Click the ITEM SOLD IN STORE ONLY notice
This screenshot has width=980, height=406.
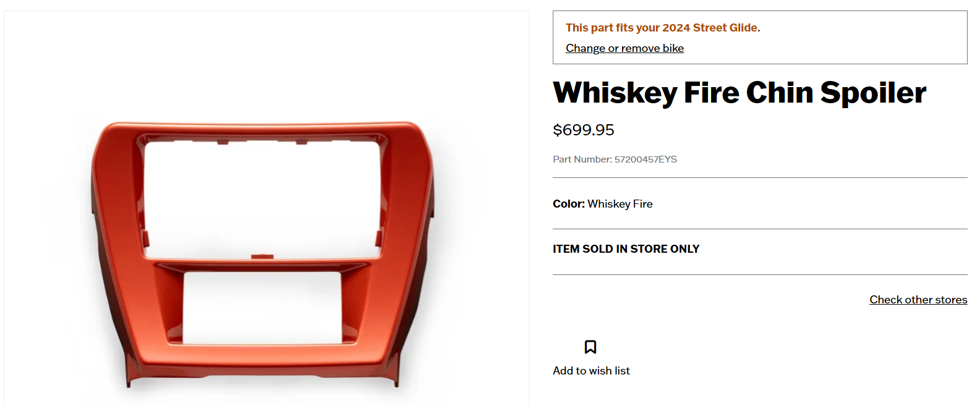626,249
